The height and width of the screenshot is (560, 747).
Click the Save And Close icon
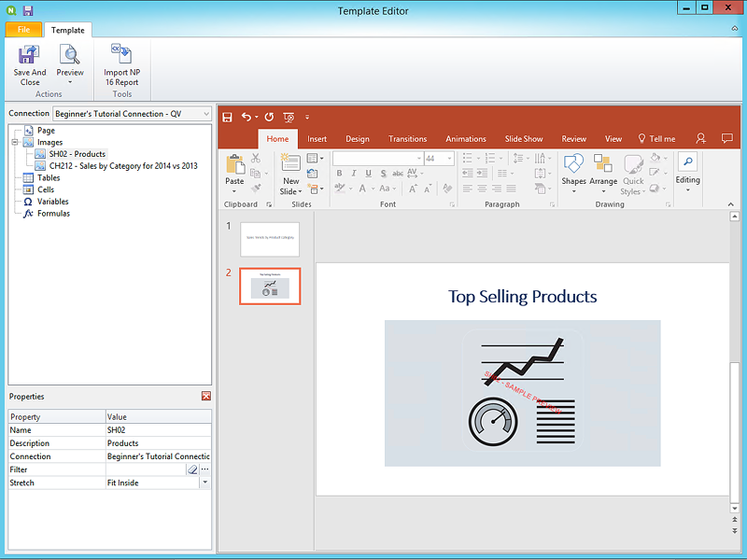pyautogui.click(x=29, y=55)
